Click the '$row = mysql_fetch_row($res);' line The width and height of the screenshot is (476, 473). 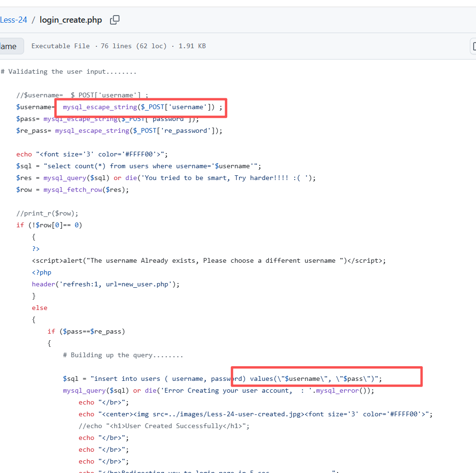73,190
